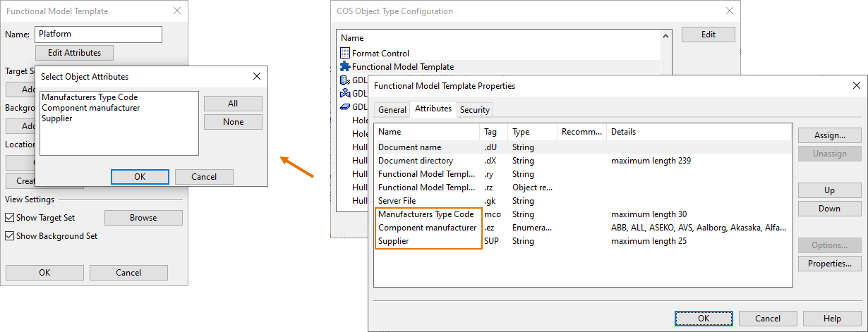Click the Down button

click(x=829, y=209)
